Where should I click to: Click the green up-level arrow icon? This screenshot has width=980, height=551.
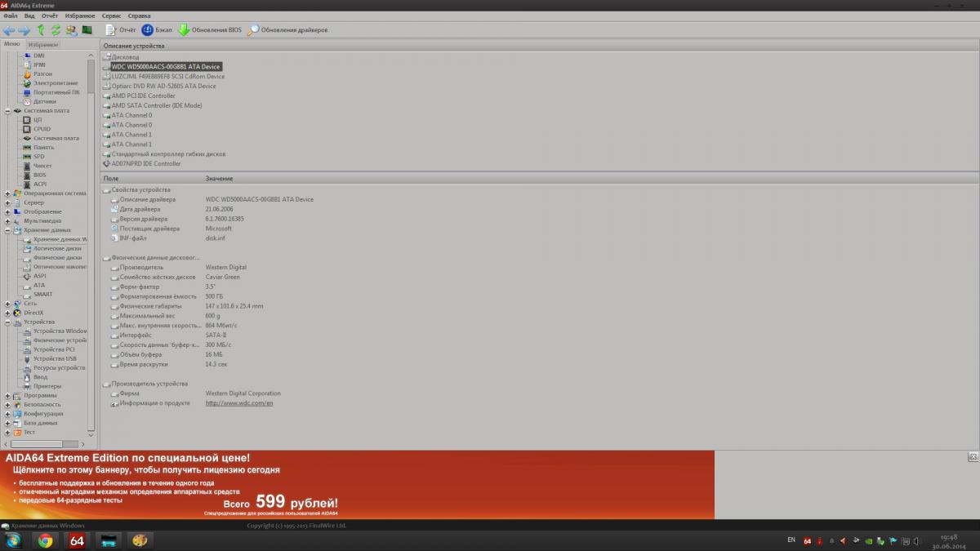pos(41,30)
